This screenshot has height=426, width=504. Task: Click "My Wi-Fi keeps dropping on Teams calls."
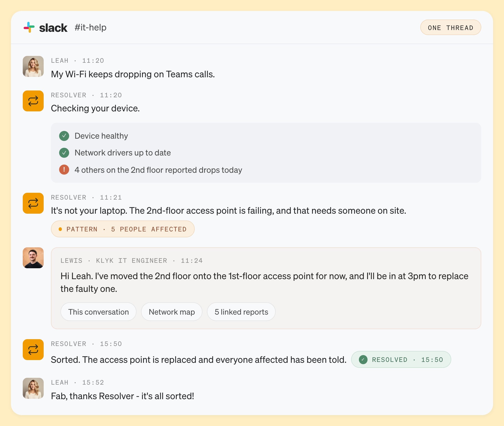(x=133, y=74)
